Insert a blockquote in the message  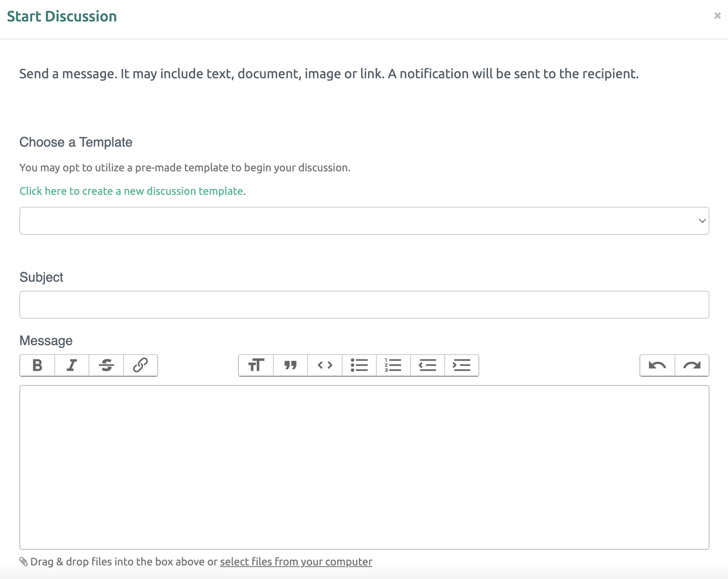pos(290,365)
